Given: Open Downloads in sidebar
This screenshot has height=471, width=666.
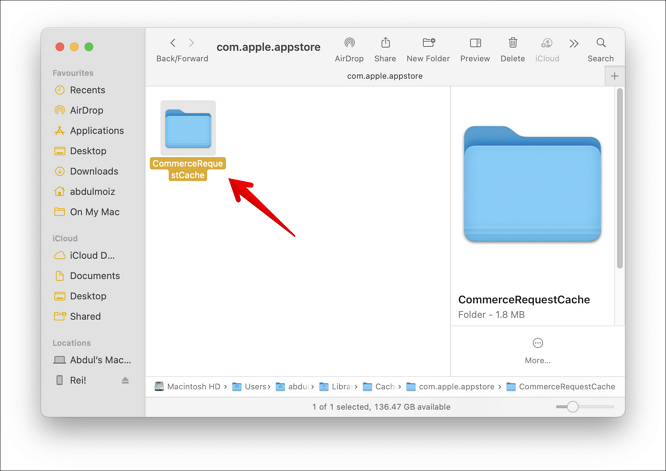Looking at the screenshot, I should pyautogui.click(x=93, y=171).
